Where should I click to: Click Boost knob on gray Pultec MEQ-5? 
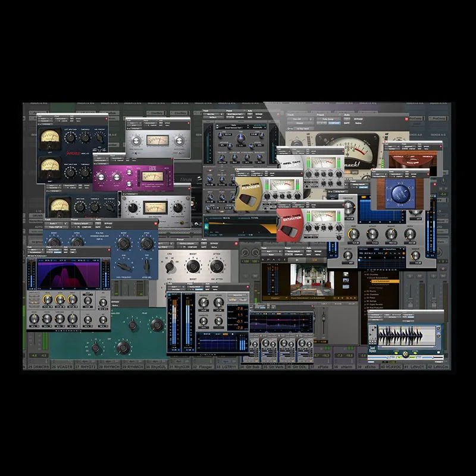(x=193, y=266)
